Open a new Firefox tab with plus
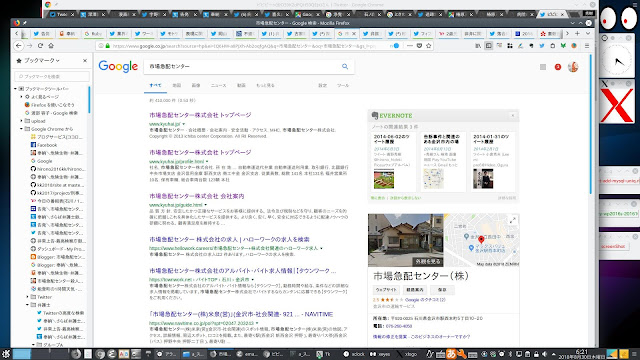Image resolution: width=640 pixels, height=360 pixels. 577,33
